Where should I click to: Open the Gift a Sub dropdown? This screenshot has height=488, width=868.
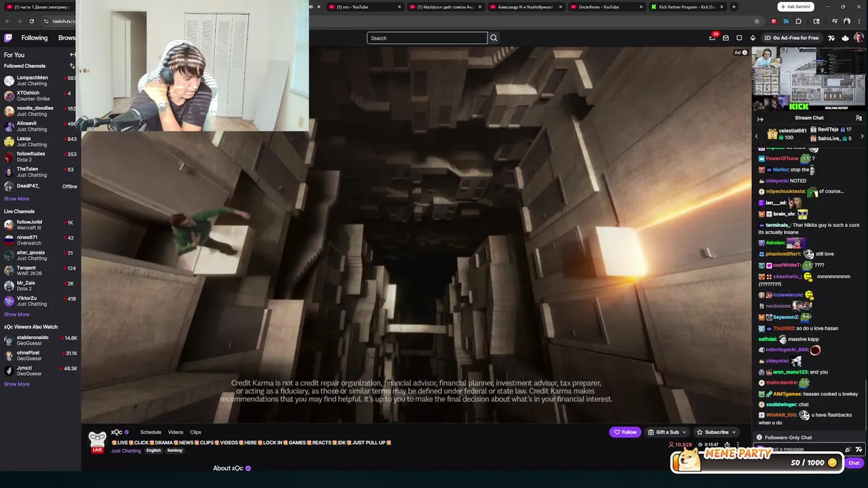tap(667, 432)
